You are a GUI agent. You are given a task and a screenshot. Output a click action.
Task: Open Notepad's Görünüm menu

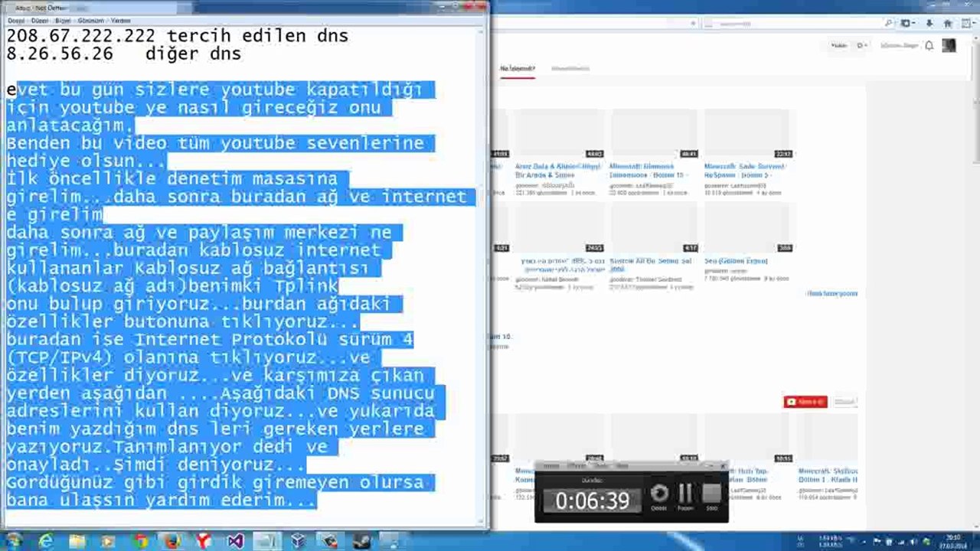pos(92,21)
